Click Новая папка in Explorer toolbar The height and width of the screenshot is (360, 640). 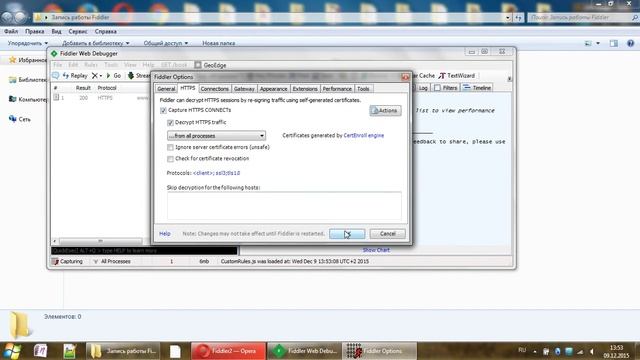tap(218, 43)
